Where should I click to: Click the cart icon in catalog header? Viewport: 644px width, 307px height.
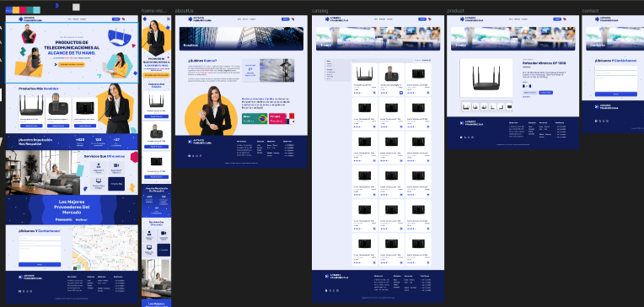(x=429, y=19)
